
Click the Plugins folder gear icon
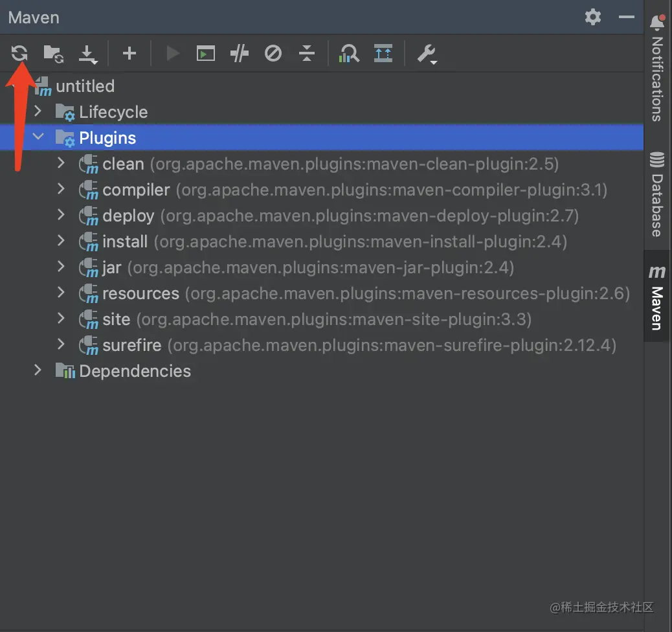pyautogui.click(x=65, y=138)
